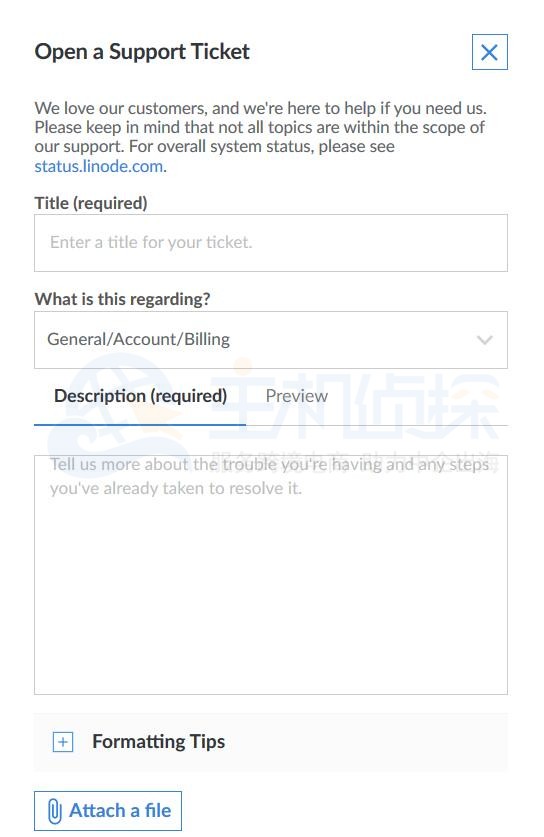Focus the ticket title input field
Viewport: 544px width, 837px height.
point(271,243)
